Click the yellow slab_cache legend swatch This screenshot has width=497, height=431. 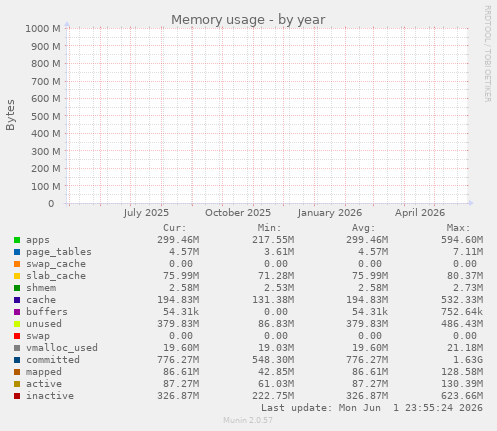(17, 276)
